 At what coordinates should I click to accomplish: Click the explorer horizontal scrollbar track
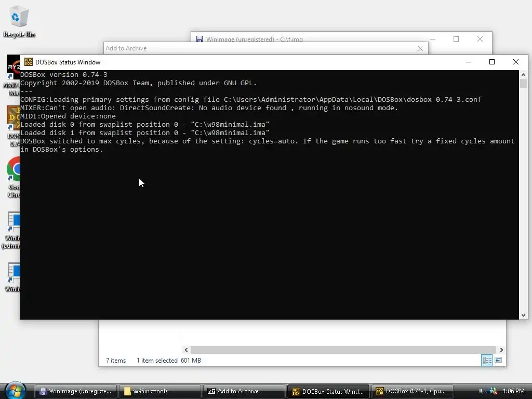click(x=343, y=350)
